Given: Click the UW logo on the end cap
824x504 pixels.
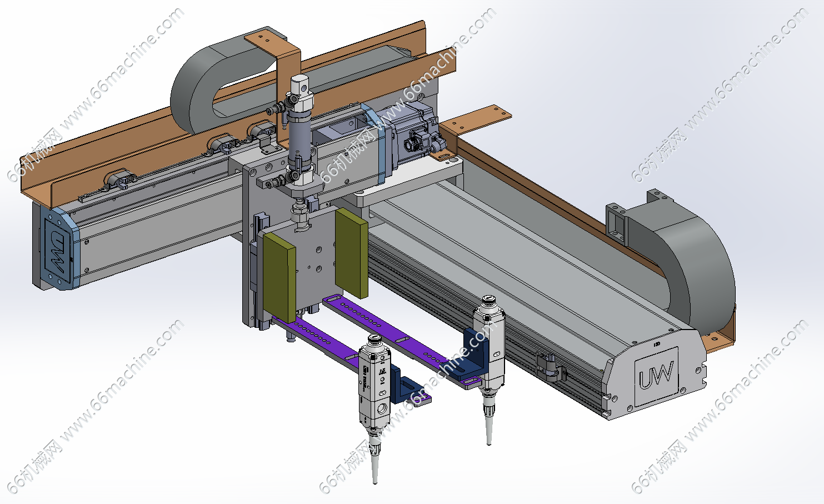Looking at the screenshot, I should point(656,376).
